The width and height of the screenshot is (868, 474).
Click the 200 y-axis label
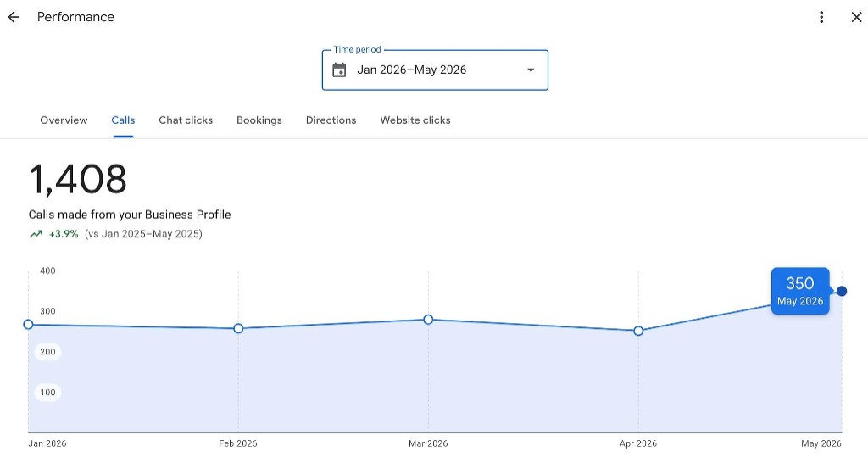[47, 352]
